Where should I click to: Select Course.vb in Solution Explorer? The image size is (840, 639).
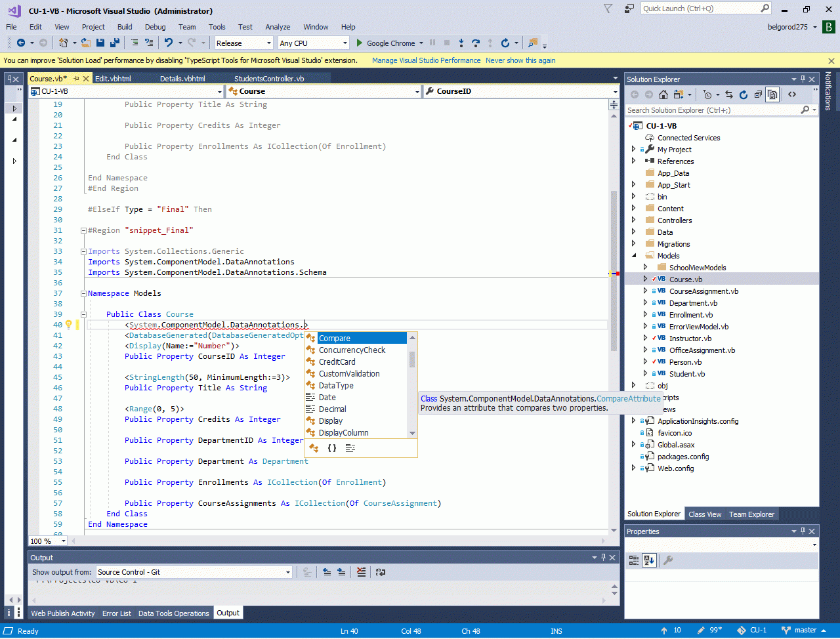click(686, 279)
